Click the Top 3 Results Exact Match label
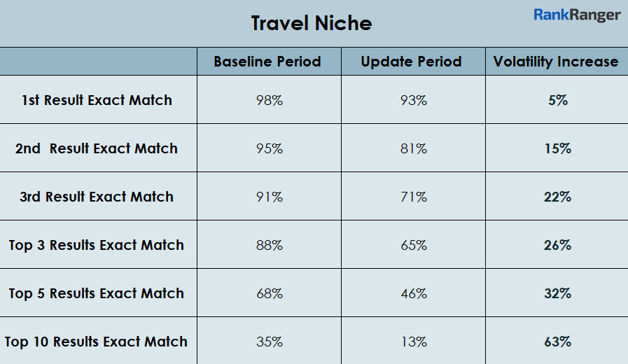628x364 pixels. click(97, 245)
